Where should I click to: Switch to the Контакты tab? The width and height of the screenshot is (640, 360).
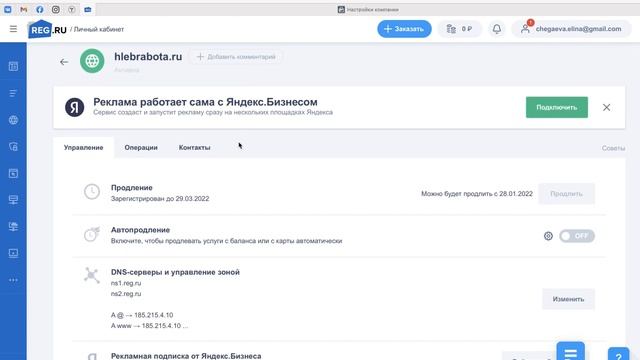tap(194, 147)
